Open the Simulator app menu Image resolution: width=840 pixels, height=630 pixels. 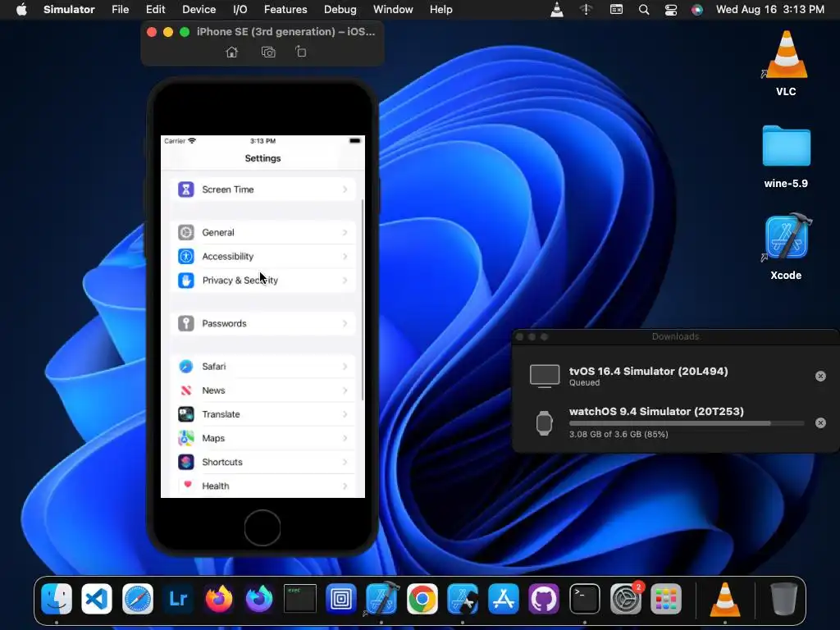tap(69, 10)
